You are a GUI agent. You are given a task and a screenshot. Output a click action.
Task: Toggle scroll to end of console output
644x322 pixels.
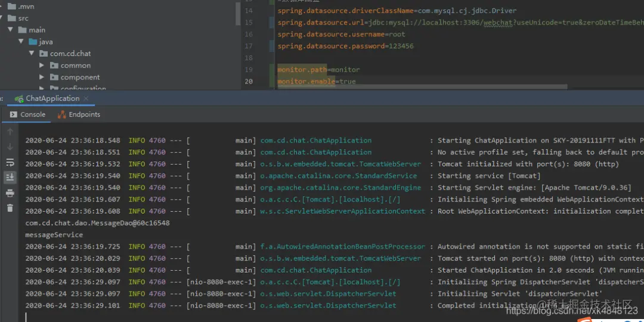click(10, 178)
